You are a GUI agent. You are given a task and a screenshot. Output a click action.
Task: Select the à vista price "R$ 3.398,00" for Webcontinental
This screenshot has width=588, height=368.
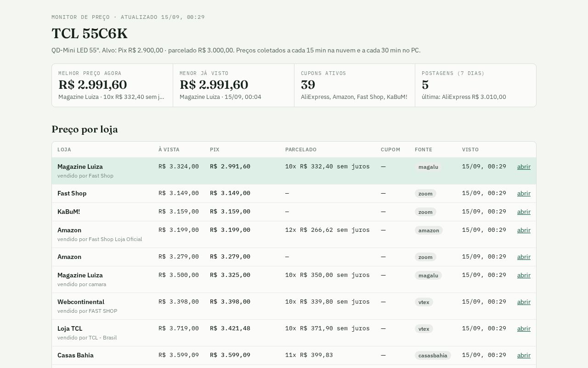point(179,302)
